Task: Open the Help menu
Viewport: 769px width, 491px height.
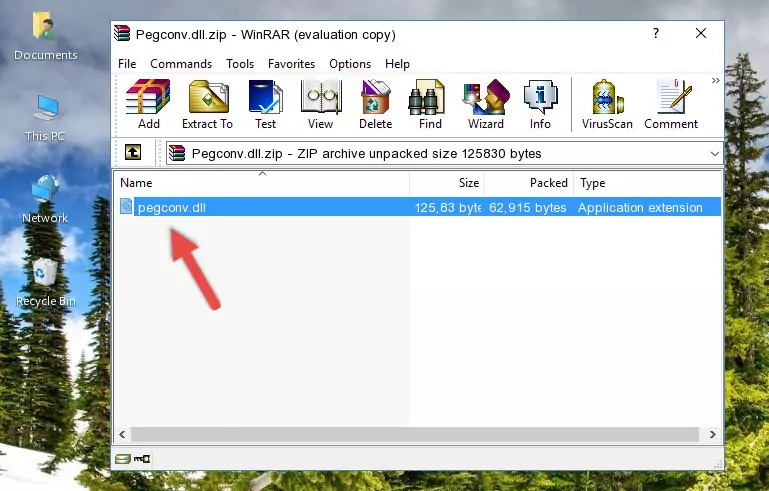Action: 397,64
